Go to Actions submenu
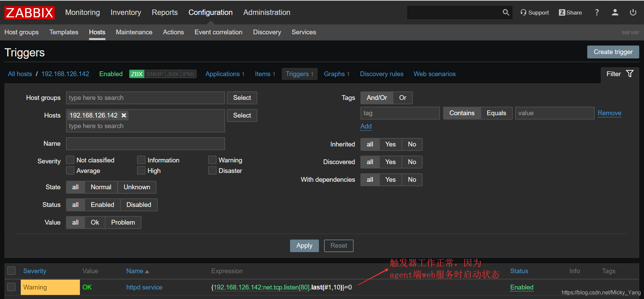644x299 pixels. pos(173,32)
